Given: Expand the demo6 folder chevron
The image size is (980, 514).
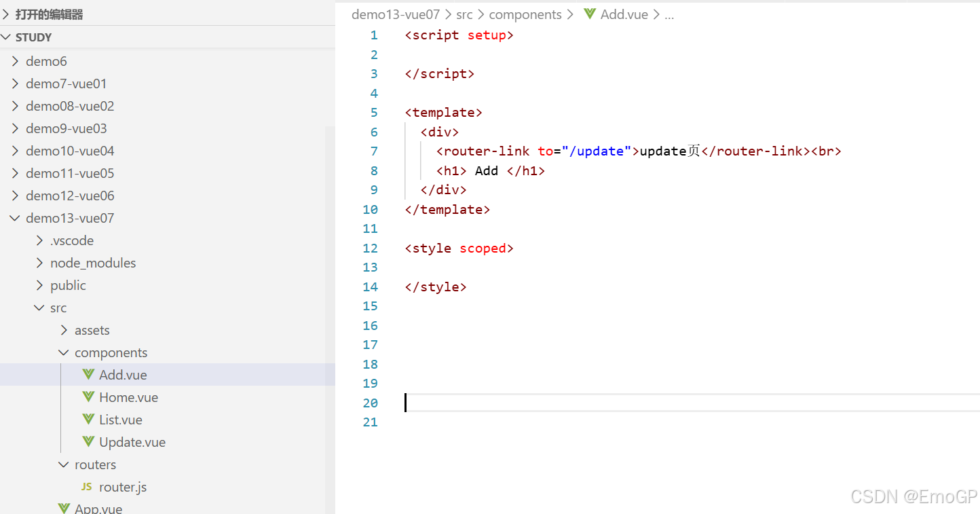Looking at the screenshot, I should [x=16, y=61].
